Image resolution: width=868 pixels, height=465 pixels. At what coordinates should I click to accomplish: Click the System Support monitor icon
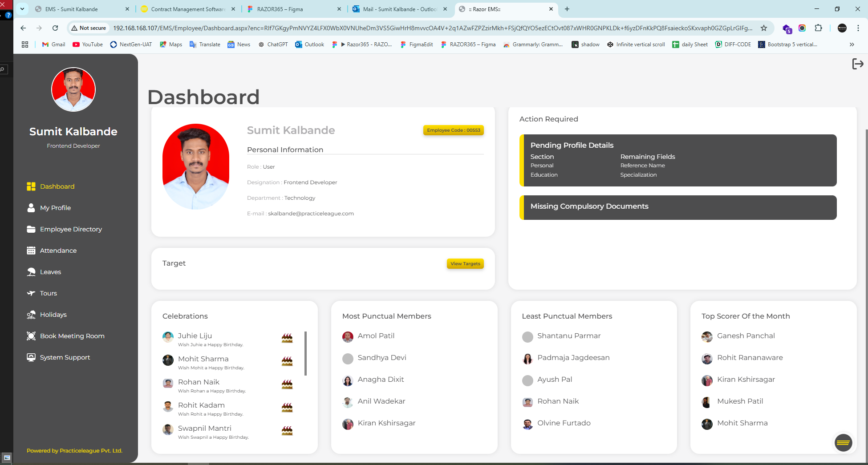click(x=31, y=357)
